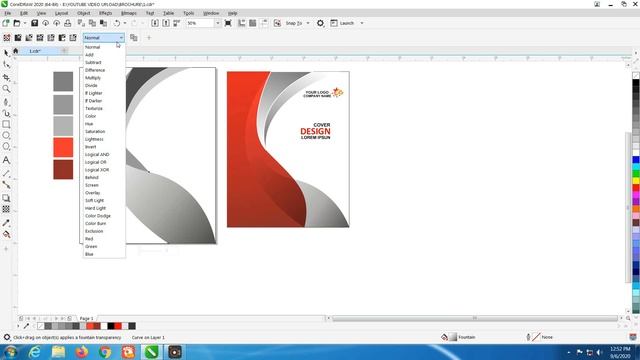Toggle Snap Off button
Screen dimensions: 640x360
(x=277, y=23)
